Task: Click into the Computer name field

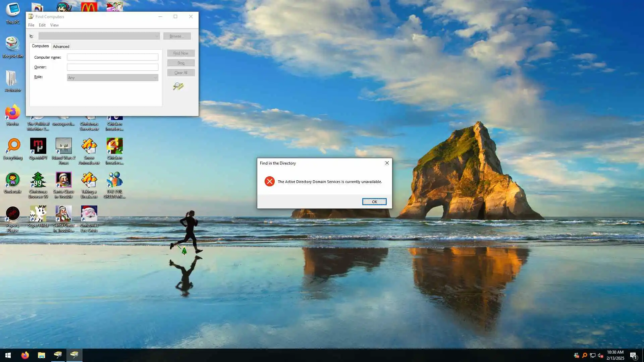Action: 112,57
